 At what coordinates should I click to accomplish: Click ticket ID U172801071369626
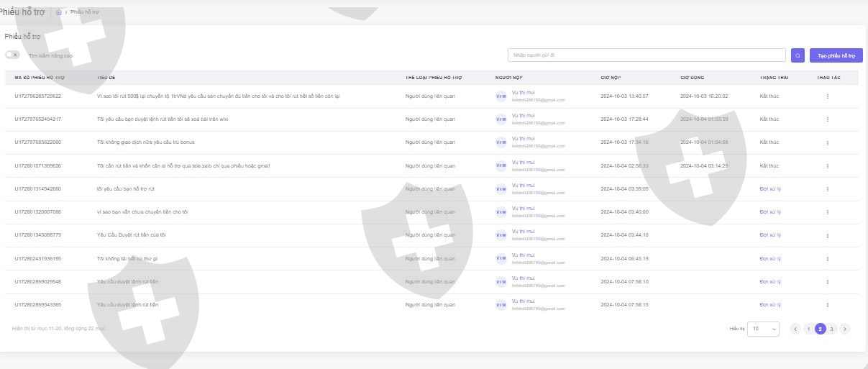click(38, 166)
